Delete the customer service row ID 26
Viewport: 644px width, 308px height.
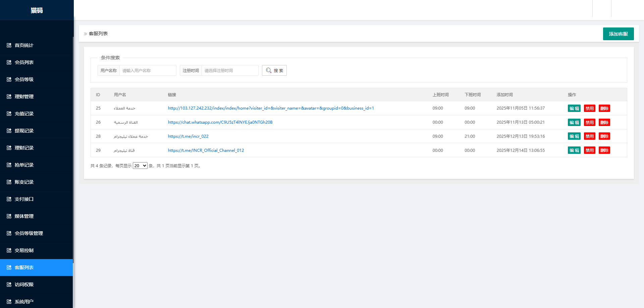coord(604,122)
